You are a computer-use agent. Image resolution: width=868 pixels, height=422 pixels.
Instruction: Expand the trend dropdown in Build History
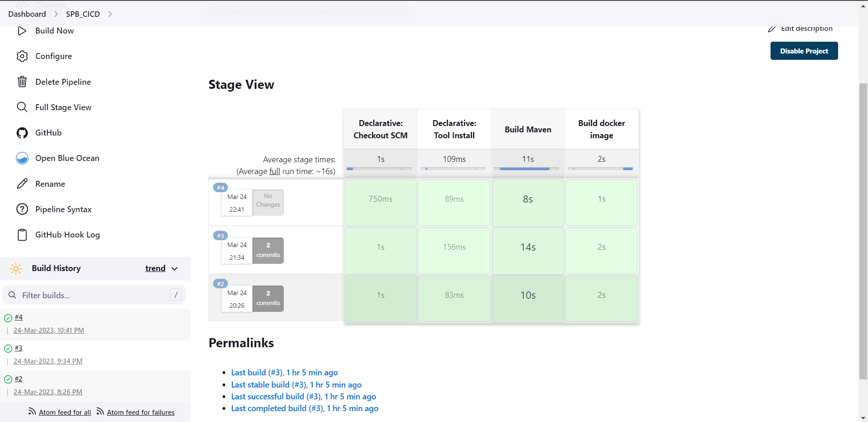(175, 268)
